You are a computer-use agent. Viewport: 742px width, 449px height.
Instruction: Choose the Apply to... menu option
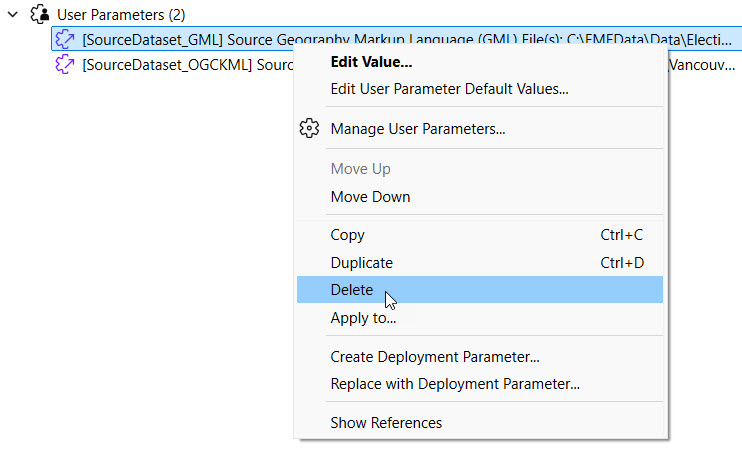click(363, 318)
